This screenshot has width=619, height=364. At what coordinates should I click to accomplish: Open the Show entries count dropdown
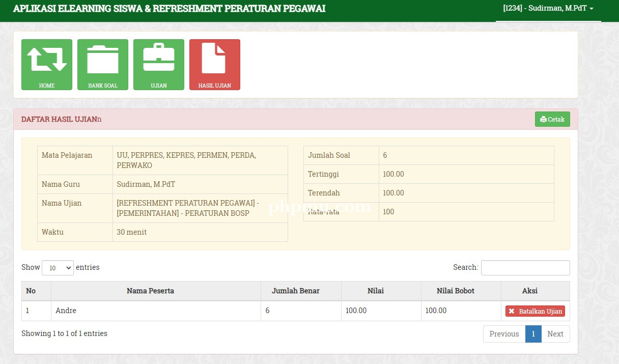click(58, 268)
